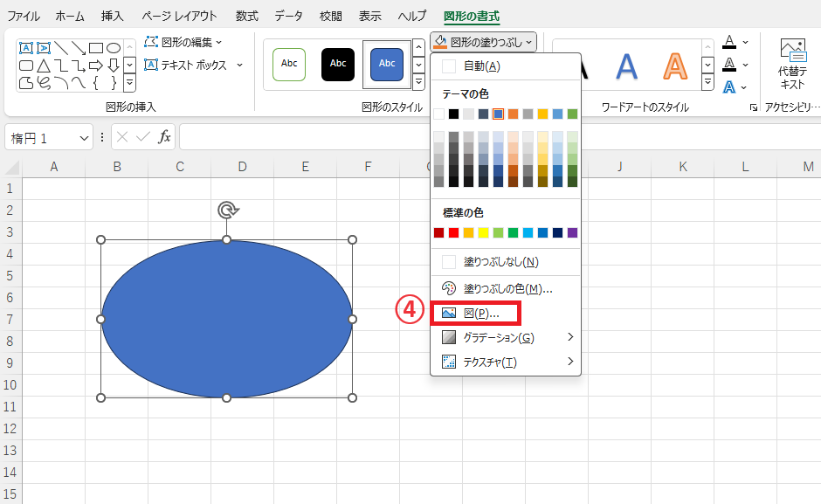821x504 pixels.
Task: Pick the arrow line shape
Action: (79, 48)
